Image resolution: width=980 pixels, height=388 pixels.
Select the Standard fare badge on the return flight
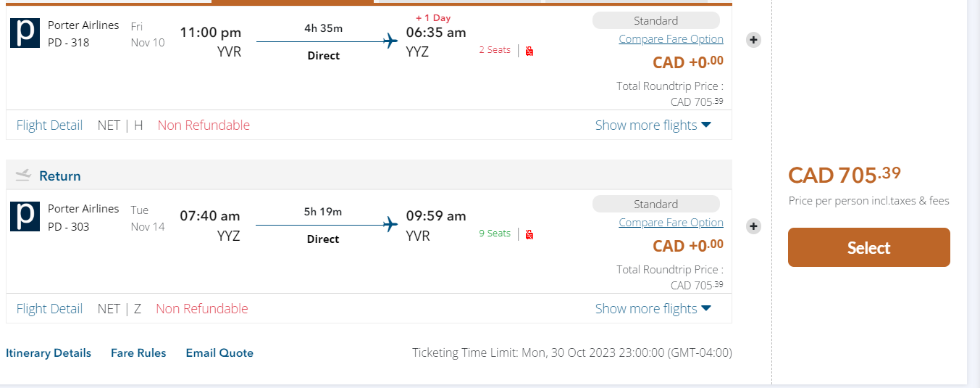pyautogui.click(x=656, y=205)
